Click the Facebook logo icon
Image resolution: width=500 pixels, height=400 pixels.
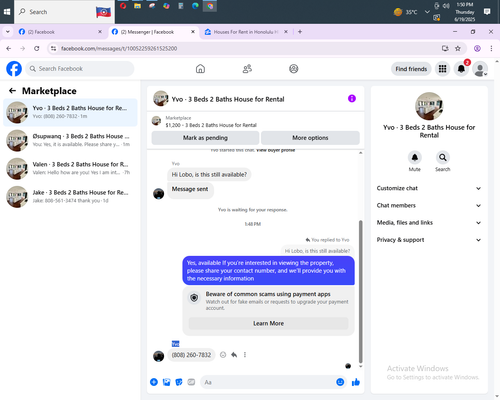pyautogui.click(x=14, y=69)
